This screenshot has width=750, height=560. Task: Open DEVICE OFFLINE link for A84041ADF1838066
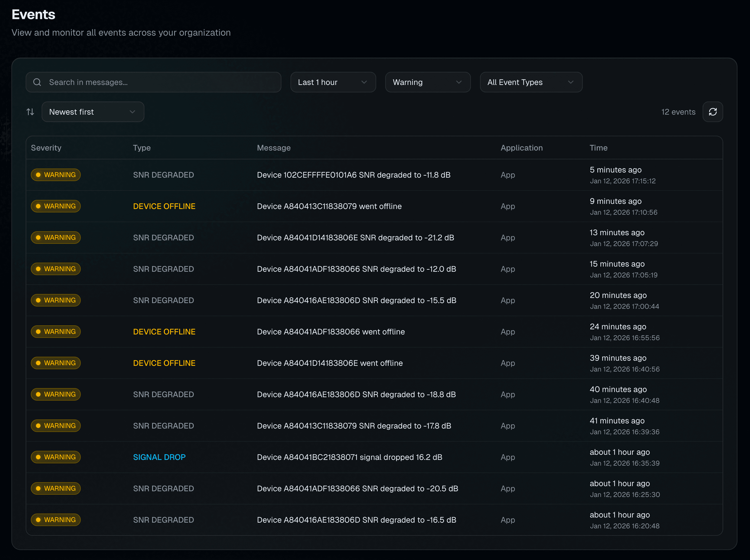164,332
